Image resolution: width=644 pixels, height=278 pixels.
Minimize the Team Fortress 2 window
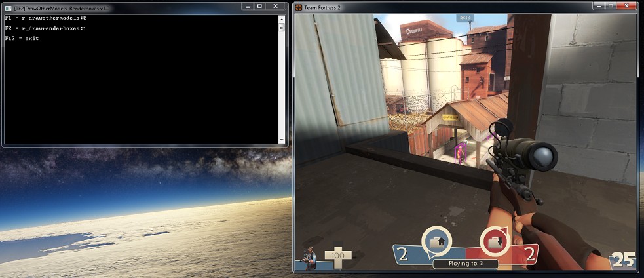(x=599, y=6)
